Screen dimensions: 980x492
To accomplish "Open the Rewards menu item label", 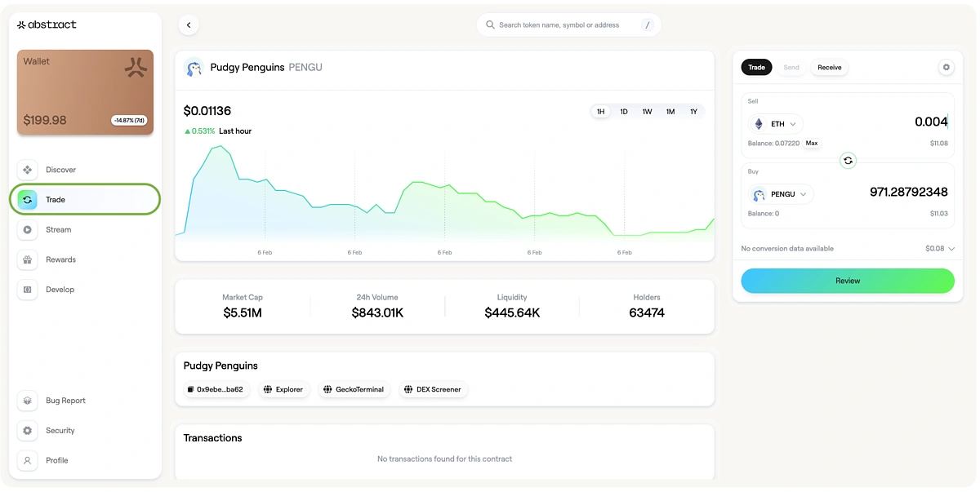I will pyautogui.click(x=60, y=259).
